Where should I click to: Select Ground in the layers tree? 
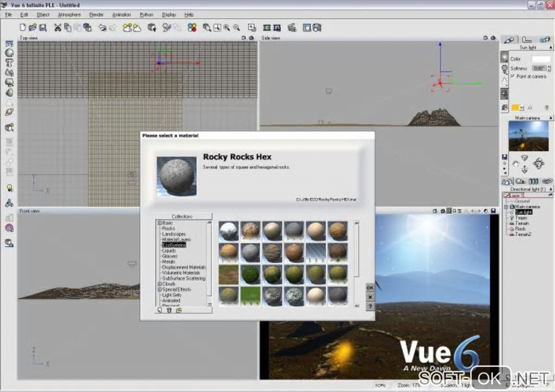coord(522,201)
